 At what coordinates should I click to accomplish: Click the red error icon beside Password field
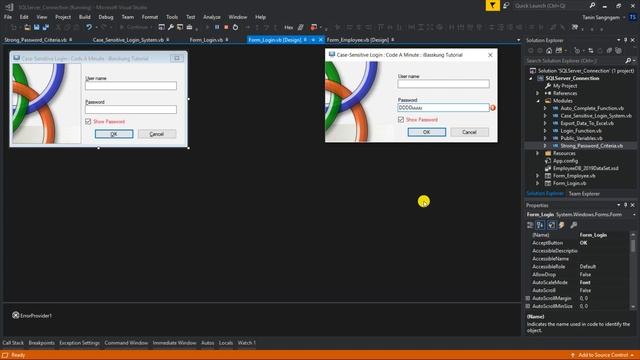pyautogui.click(x=493, y=108)
